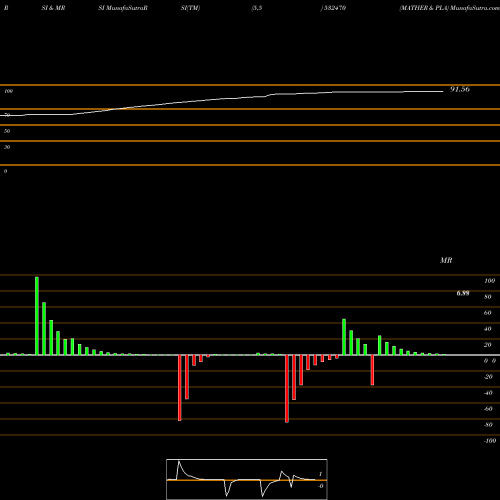500x500 pixels.
Task: Click the SI(TM) header text
Action: tap(190, 8)
